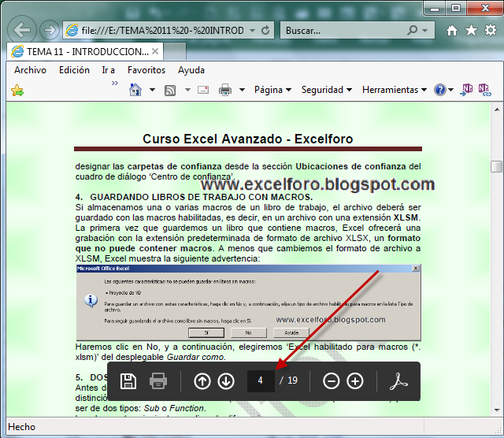This screenshot has height=438, width=504.
Task: Click the command bar printer icon
Action: pyautogui.click(x=225, y=90)
